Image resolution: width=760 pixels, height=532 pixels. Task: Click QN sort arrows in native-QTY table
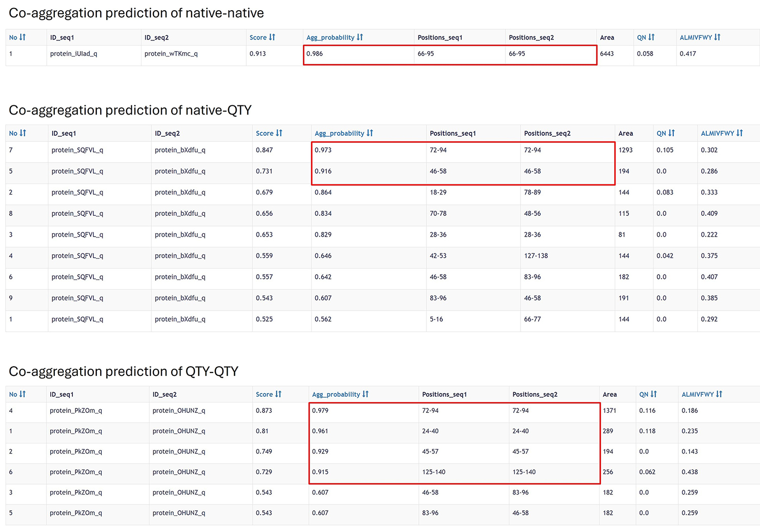[x=671, y=133]
